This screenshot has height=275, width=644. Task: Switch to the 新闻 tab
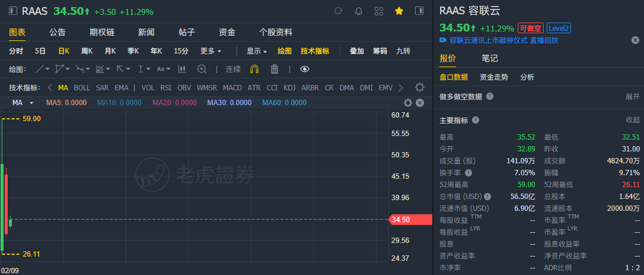click(146, 32)
